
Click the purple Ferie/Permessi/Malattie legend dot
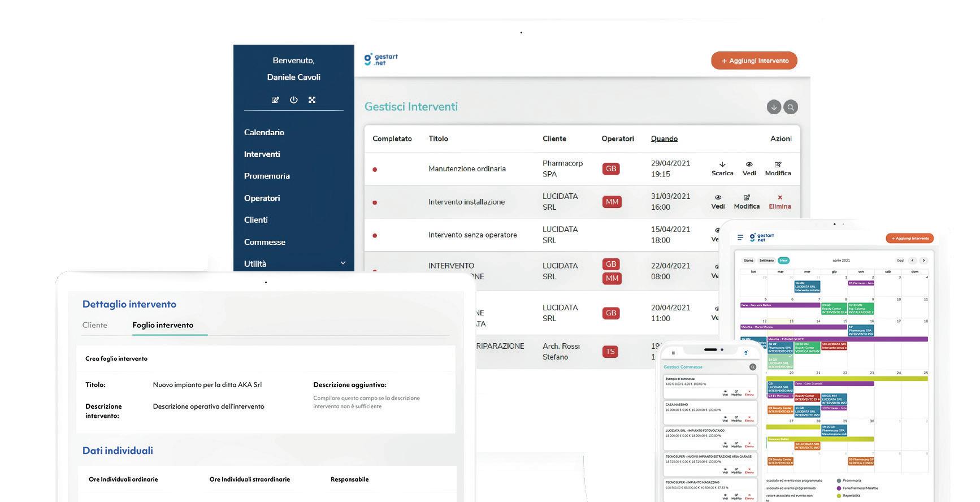coord(838,488)
